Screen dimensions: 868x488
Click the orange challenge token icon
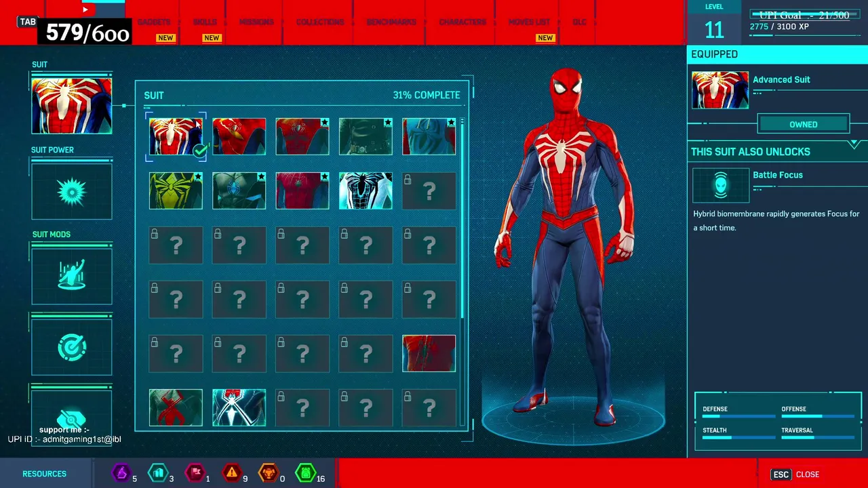point(269,473)
